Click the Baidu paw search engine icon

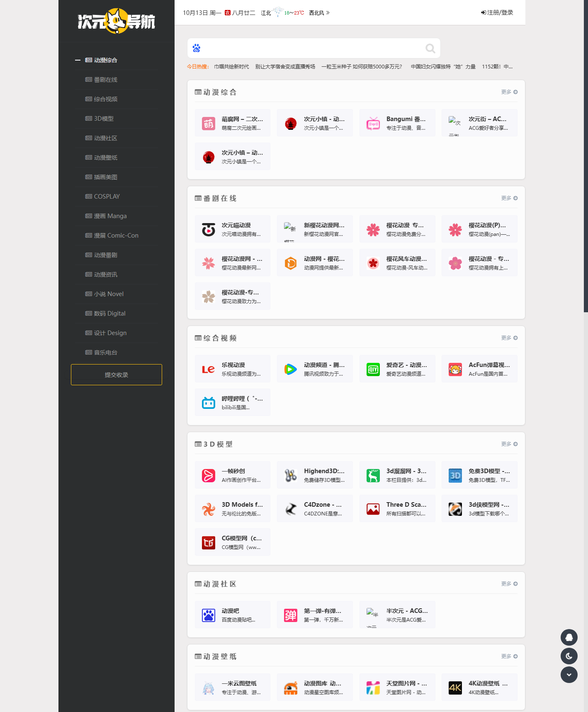197,49
